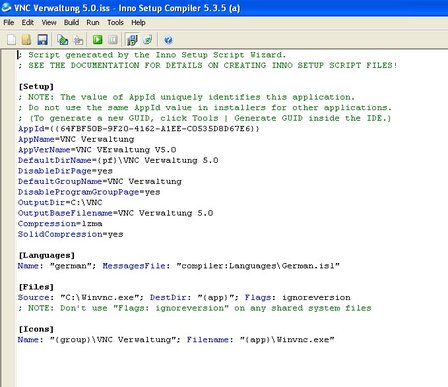Click the Inno Setup title bar app icon
Screen dimensions: 448x387
pos(6,7)
